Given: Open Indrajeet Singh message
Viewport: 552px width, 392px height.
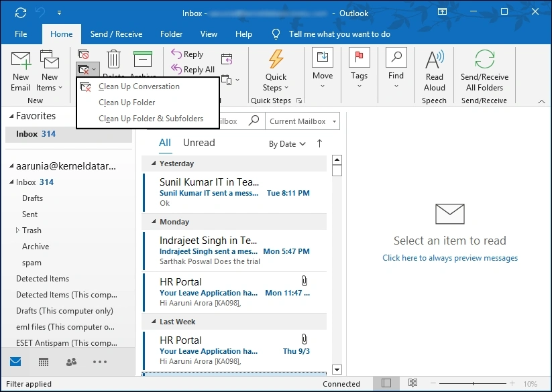Looking at the screenshot, I should point(235,251).
